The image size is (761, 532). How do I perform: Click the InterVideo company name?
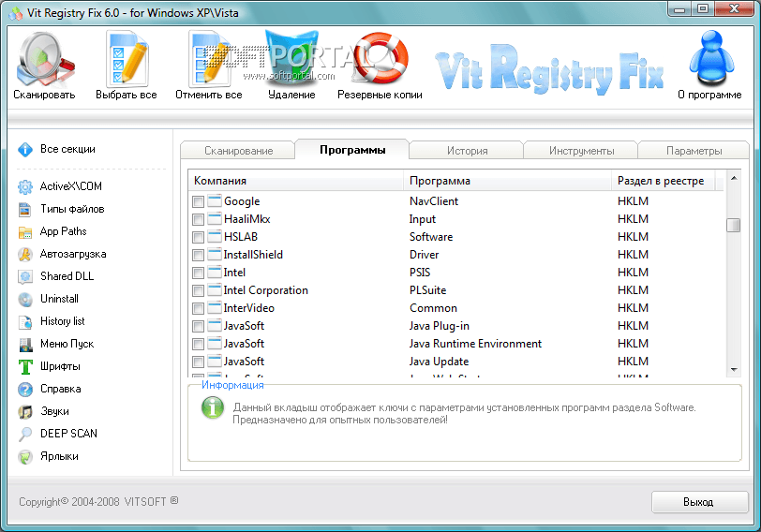point(248,308)
